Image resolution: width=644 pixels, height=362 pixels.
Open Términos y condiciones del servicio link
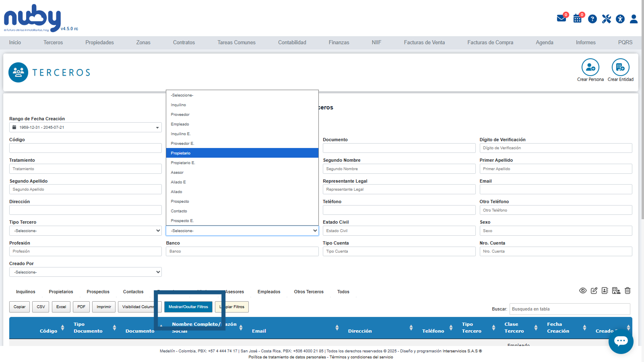click(x=361, y=357)
